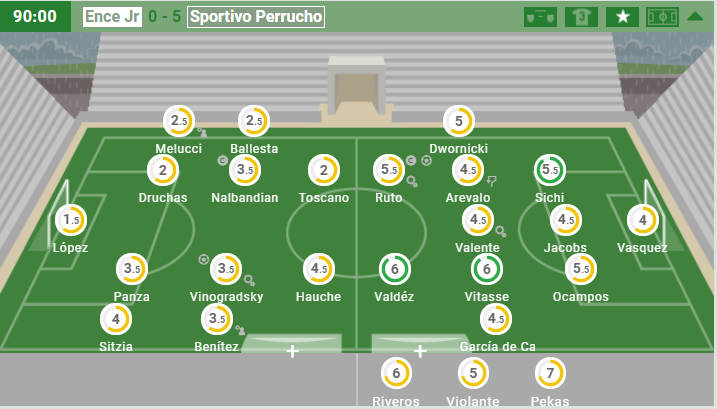Expand Sportivo Perrucho bench with plus sign
The image size is (717, 409).
click(420, 351)
